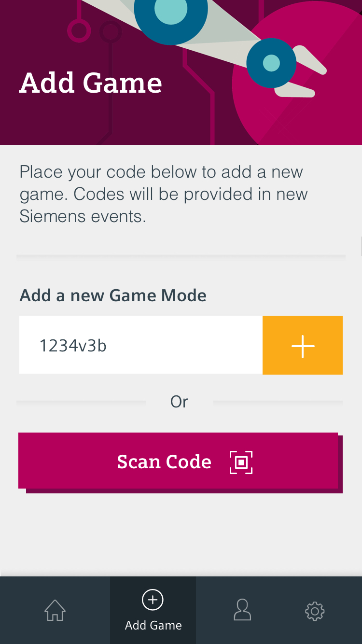Viewport: 362px width, 644px height.
Task: Focus the game code input field
Action: click(x=141, y=345)
